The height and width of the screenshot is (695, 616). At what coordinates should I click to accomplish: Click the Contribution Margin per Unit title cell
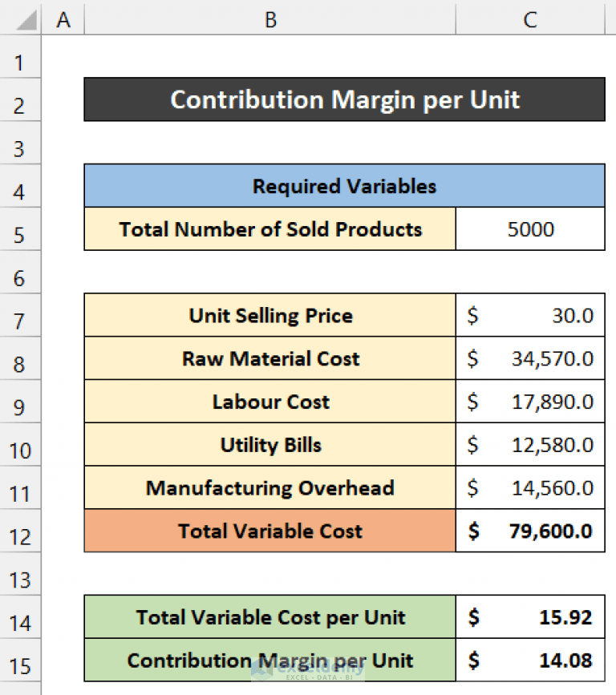(x=345, y=99)
